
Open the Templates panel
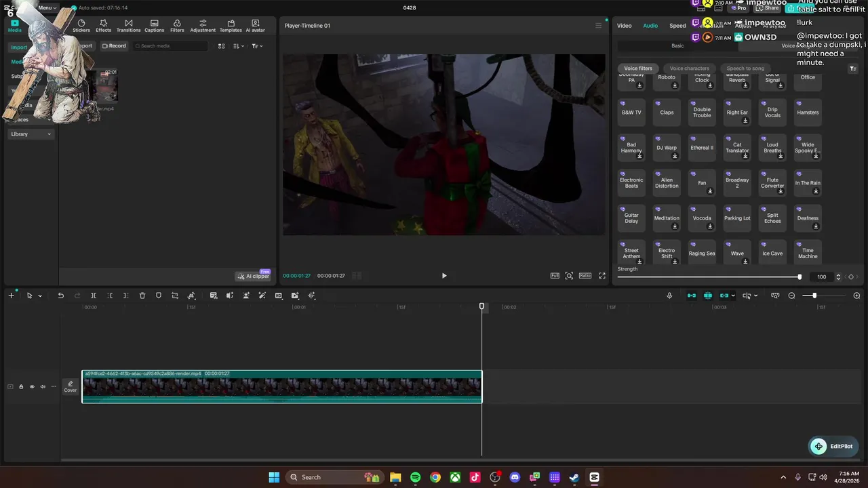point(231,26)
